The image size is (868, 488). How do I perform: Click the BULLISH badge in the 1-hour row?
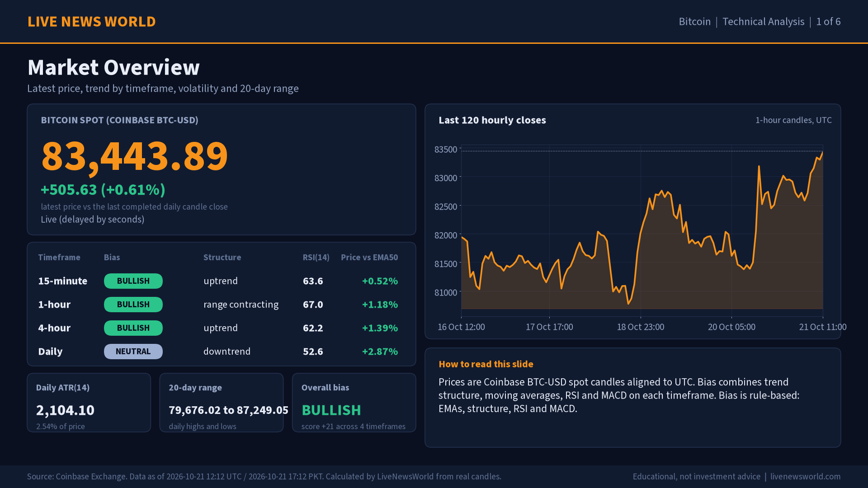[133, 305]
